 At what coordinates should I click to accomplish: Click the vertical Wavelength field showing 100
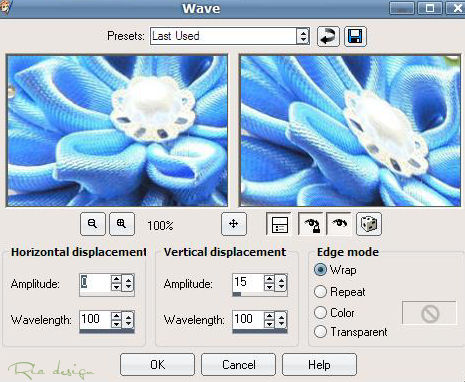click(248, 320)
